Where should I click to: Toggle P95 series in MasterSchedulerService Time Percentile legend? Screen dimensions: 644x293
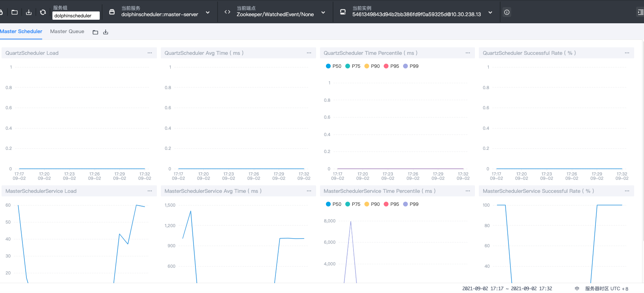[391, 204]
